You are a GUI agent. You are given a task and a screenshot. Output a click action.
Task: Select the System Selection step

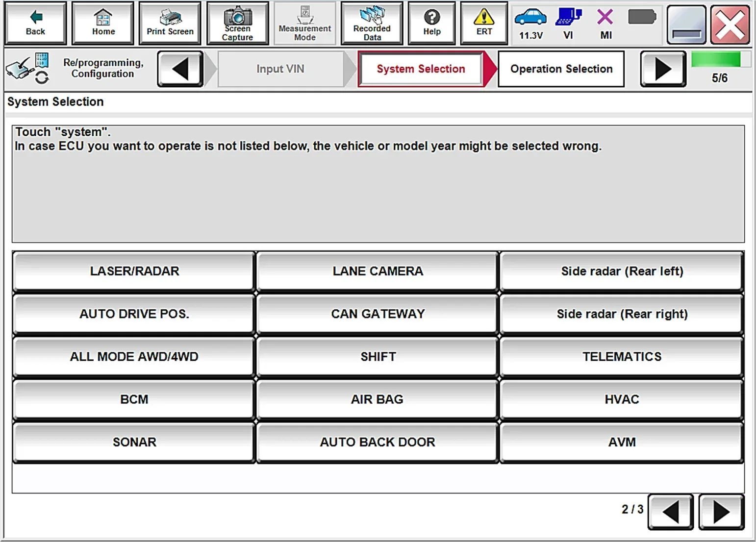coord(421,69)
